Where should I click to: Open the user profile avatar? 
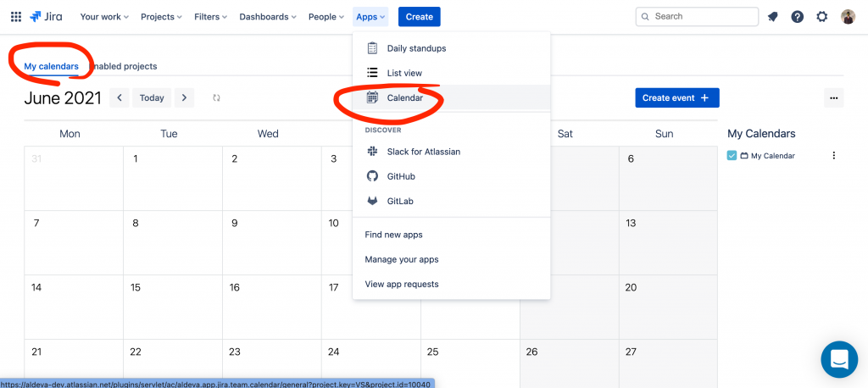tap(848, 17)
